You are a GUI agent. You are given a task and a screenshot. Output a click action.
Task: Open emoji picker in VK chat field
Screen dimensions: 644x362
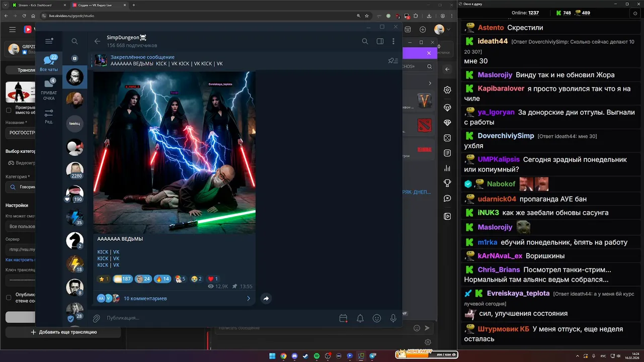pos(417,328)
